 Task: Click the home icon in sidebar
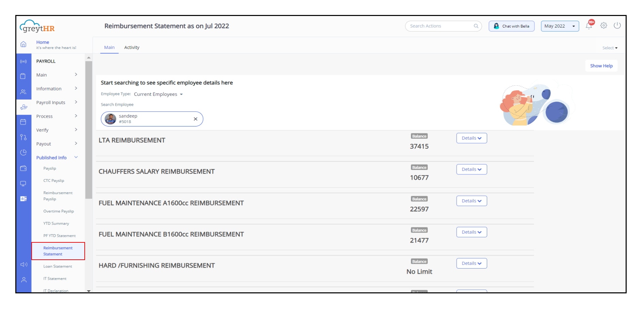click(23, 44)
